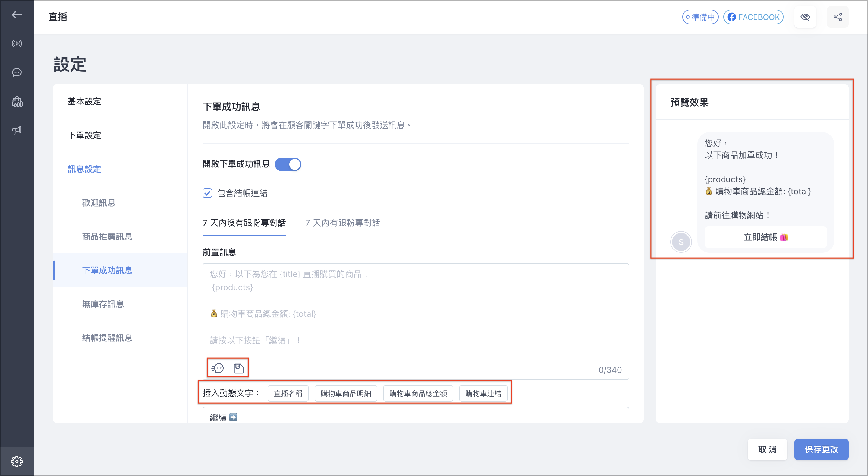
Task: Click the 立即結帳 preview button
Action: coord(766,237)
